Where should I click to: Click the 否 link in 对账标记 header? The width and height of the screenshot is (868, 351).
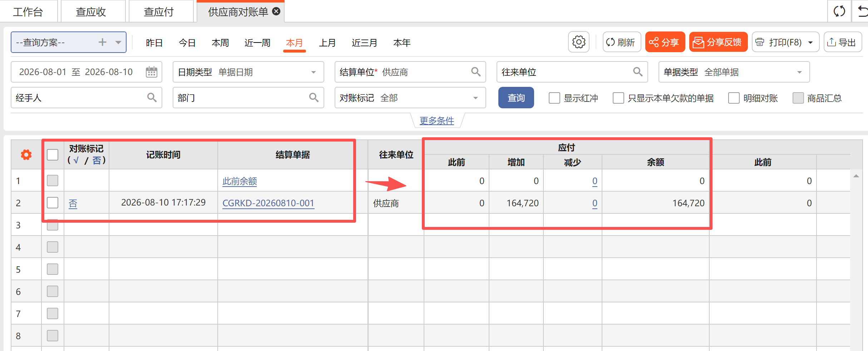click(x=97, y=160)
